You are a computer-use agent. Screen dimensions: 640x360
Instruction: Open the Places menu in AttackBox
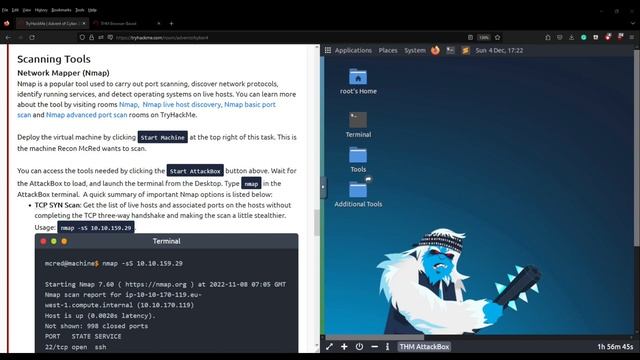[x=388, y=50]
